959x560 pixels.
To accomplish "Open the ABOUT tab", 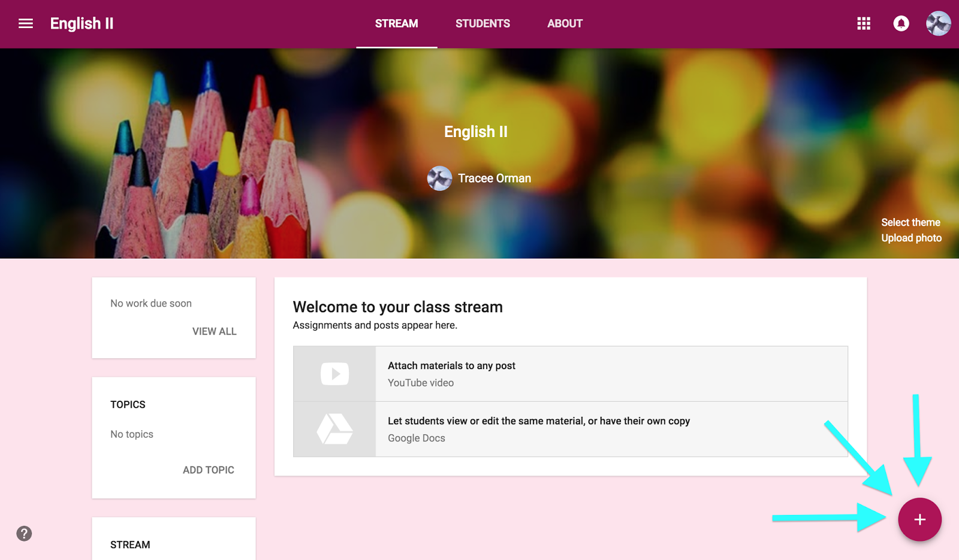I will point(564,23).
